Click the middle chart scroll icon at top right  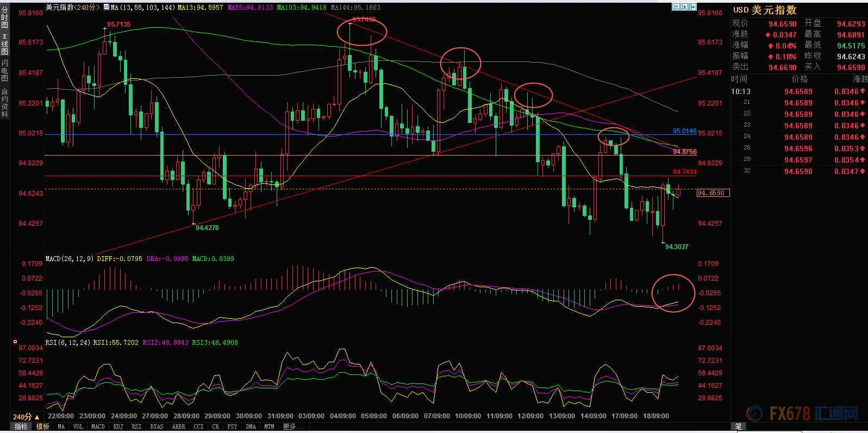(x=684, y=7)
